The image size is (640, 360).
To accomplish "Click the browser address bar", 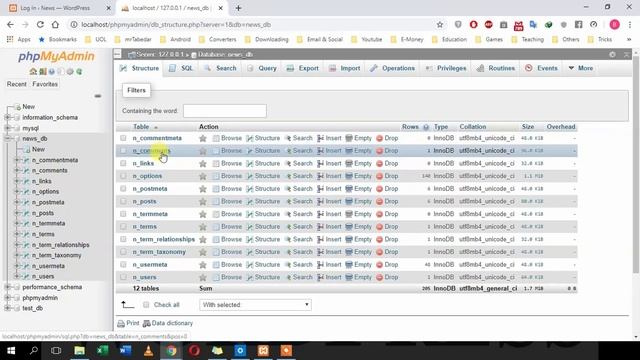I will (x=253, y=24).
